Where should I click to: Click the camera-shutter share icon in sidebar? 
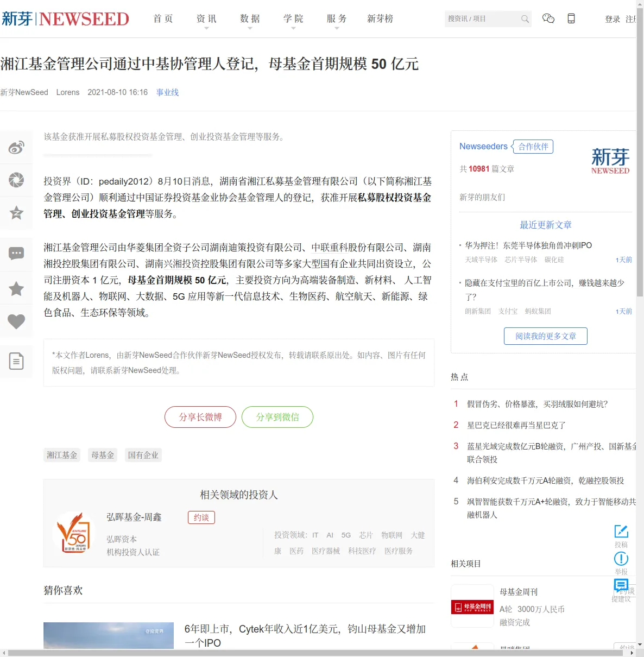tap(16, 180)
